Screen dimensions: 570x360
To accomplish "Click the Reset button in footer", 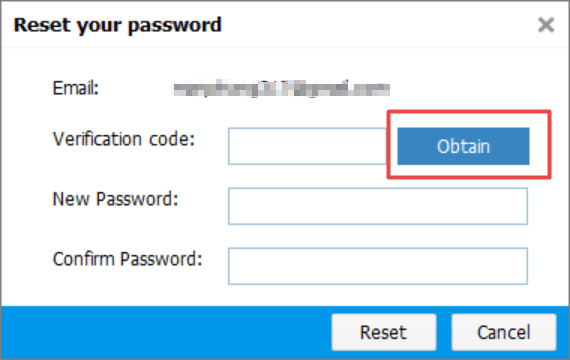I will 384,332.
